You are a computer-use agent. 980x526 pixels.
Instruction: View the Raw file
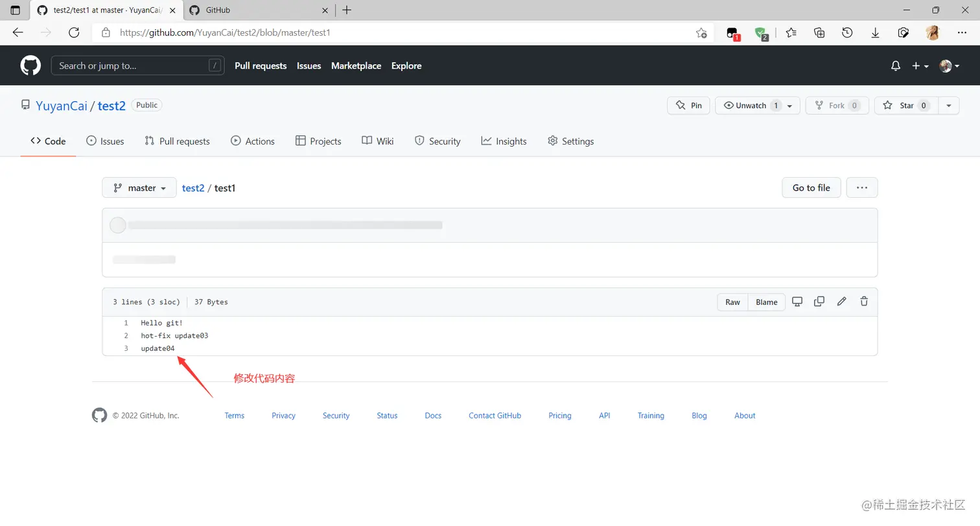coord(732,302)
